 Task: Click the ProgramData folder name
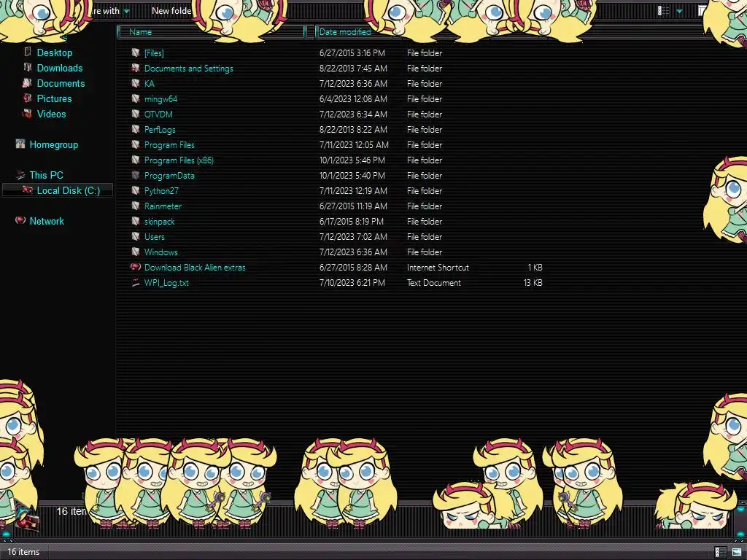(169, 175)
